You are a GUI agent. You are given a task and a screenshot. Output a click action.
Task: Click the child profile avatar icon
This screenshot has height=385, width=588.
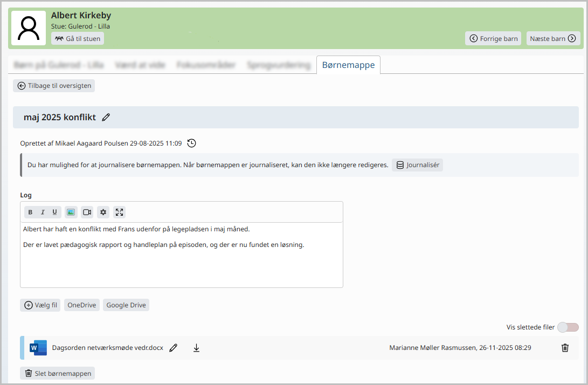tap(29, 28)
